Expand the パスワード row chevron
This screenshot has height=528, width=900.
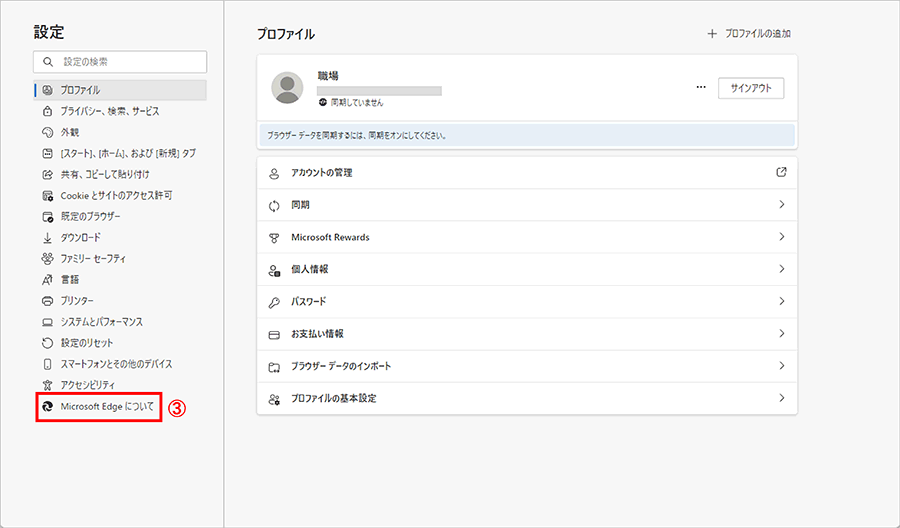click(x=781, y=301)
